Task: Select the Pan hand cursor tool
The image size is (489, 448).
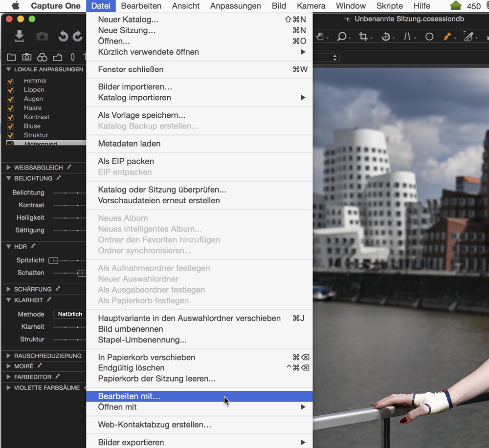Action: [320, 37]
